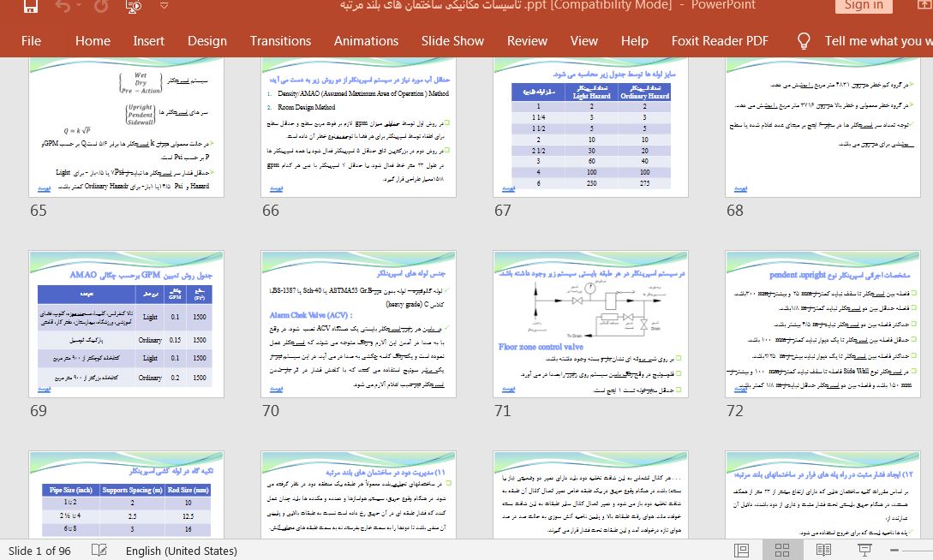
Task: Select the slide thumbnail below slide 71
Action: click(590, 495)
